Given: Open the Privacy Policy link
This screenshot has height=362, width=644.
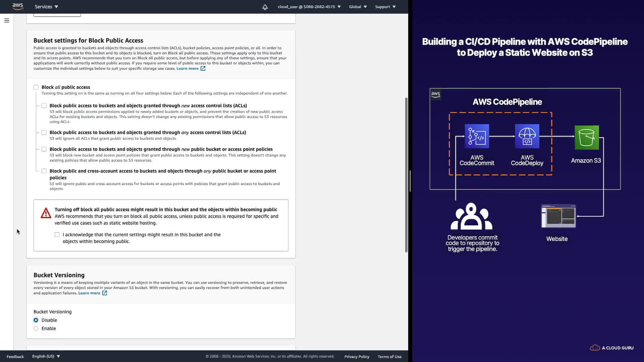Looking at the screenshot, I should (357, 357).
